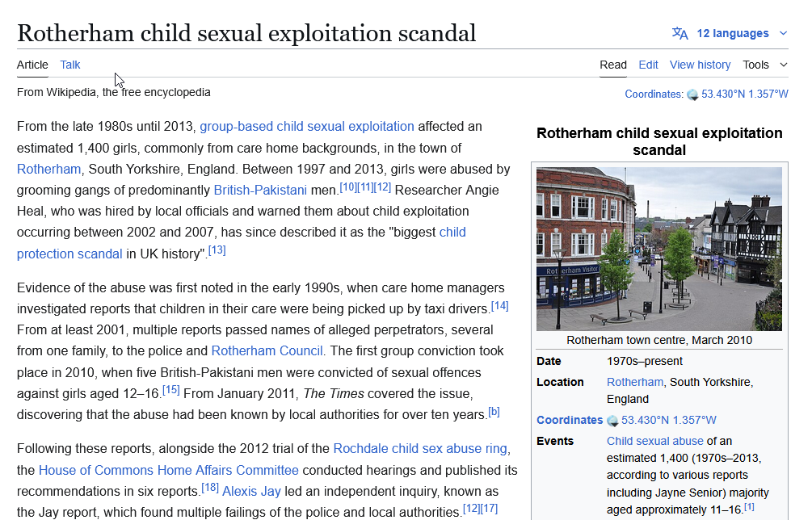Open infobox coordinates 53.430°N 1.357°W

pos(668,420)
